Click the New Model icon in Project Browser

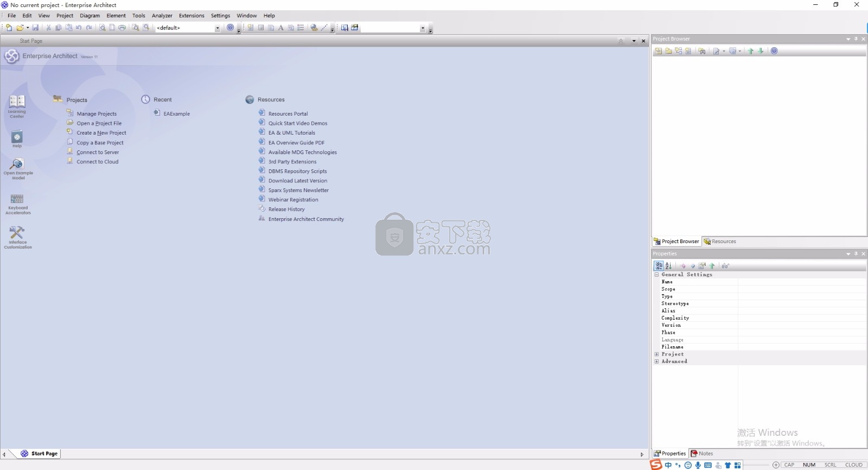[658, 51]
